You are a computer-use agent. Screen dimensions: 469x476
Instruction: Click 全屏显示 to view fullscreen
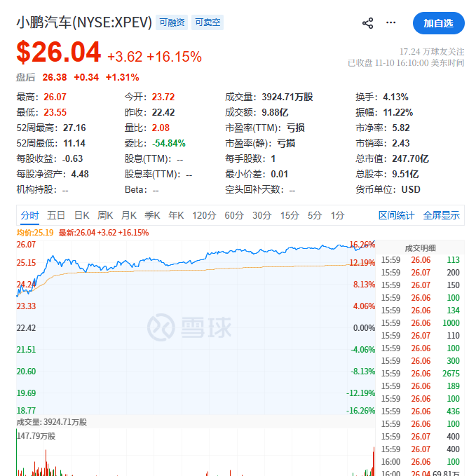coord(441,215)
